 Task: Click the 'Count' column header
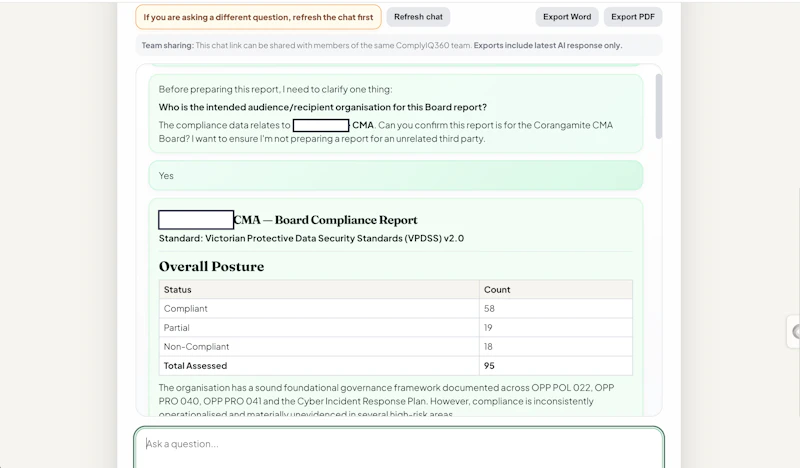(497, 289)
